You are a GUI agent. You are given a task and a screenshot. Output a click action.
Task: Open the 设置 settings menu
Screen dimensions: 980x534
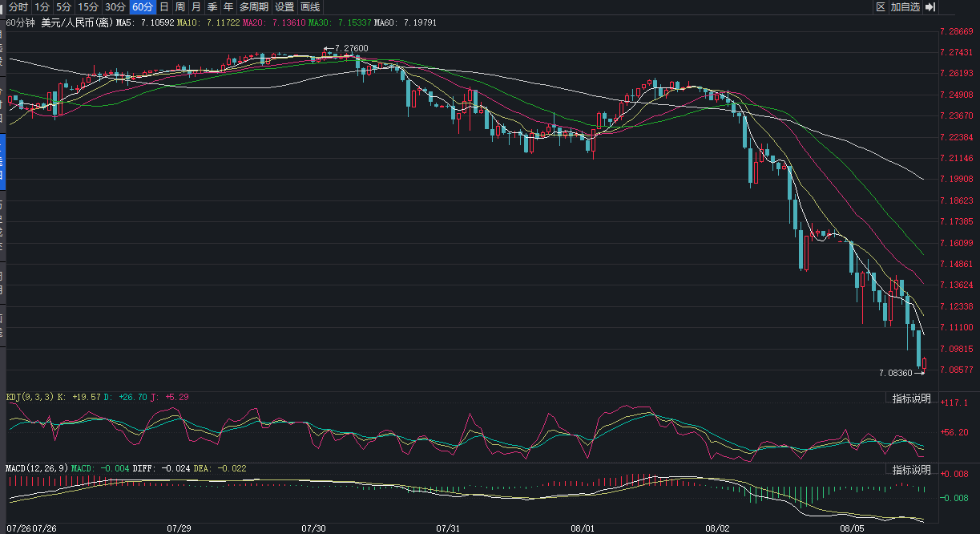click(x=283, y=6)
